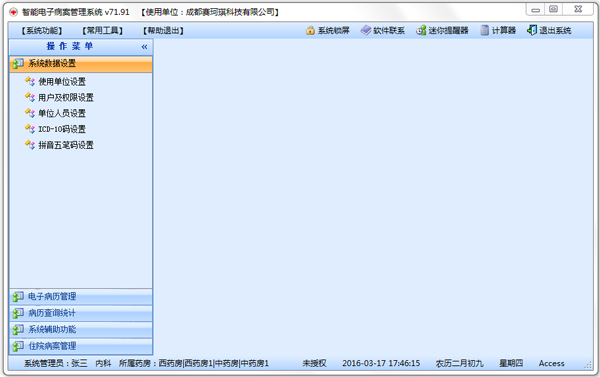Image resolution: width=600 pixels, height=377 pixels.
Task: Click the 星期四 weekday status entry
Action: click(x=511, y=363)
